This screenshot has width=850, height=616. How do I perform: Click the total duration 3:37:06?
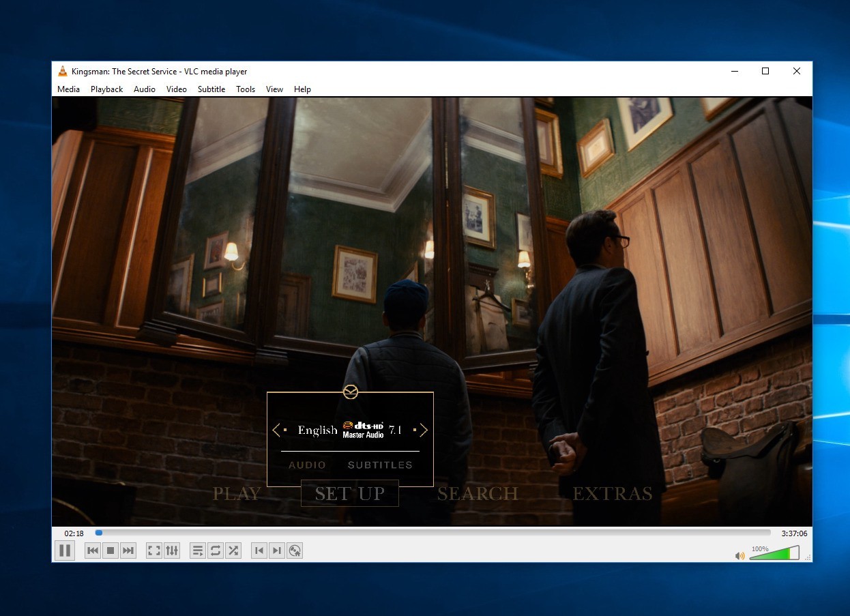tap(795, 533)
